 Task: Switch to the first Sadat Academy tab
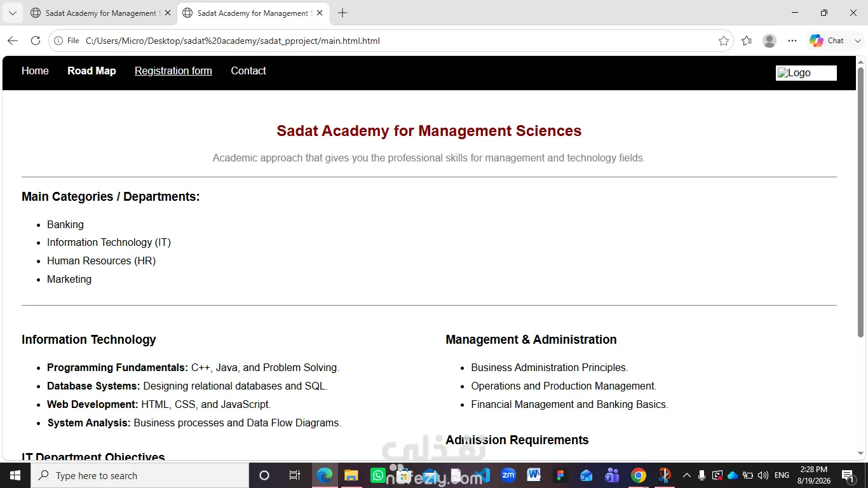coord(101,13)
